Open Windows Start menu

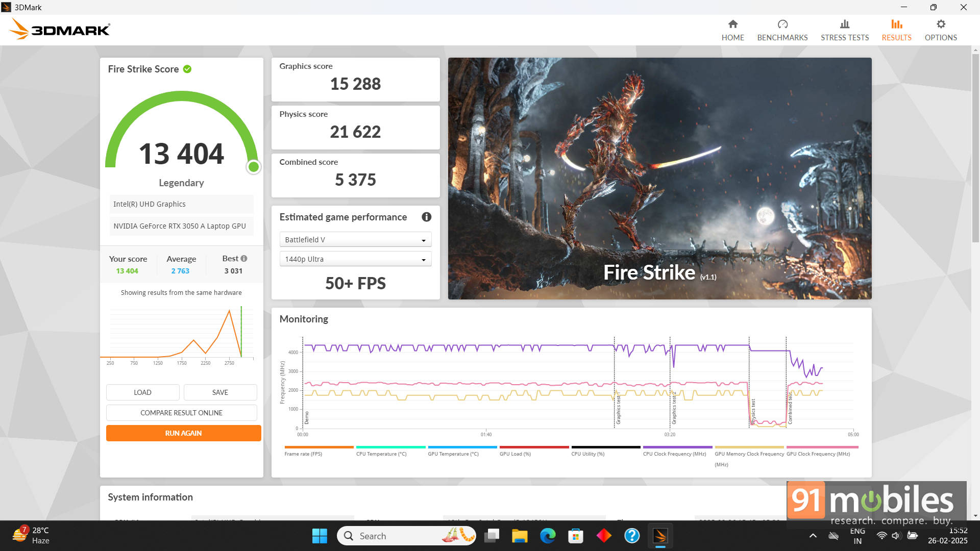click(320, 536)
